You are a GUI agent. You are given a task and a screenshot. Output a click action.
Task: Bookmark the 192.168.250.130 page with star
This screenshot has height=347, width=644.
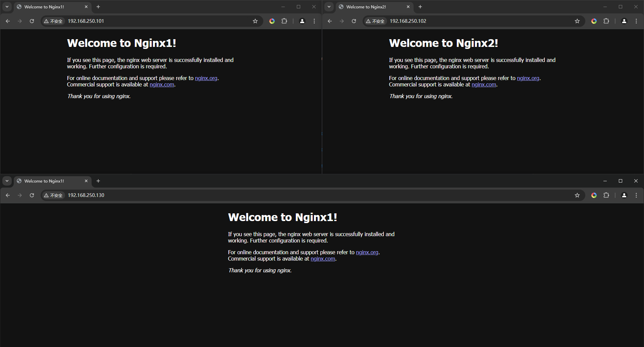point(577,195)
